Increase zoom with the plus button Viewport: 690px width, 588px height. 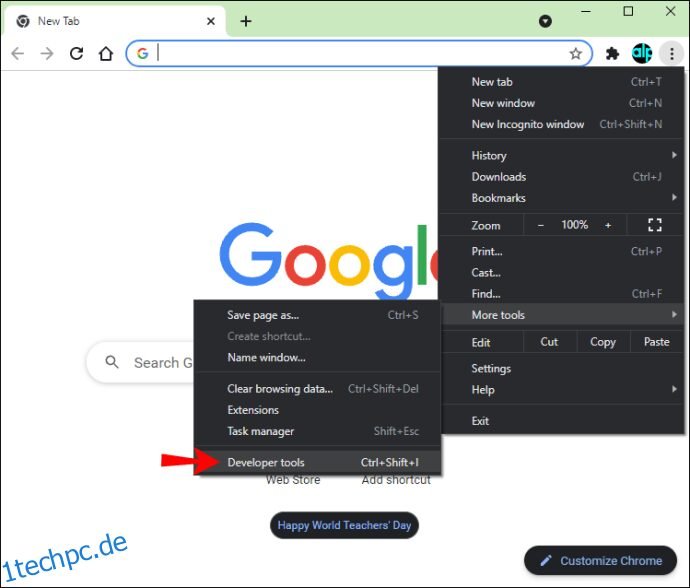click(608, 225)
